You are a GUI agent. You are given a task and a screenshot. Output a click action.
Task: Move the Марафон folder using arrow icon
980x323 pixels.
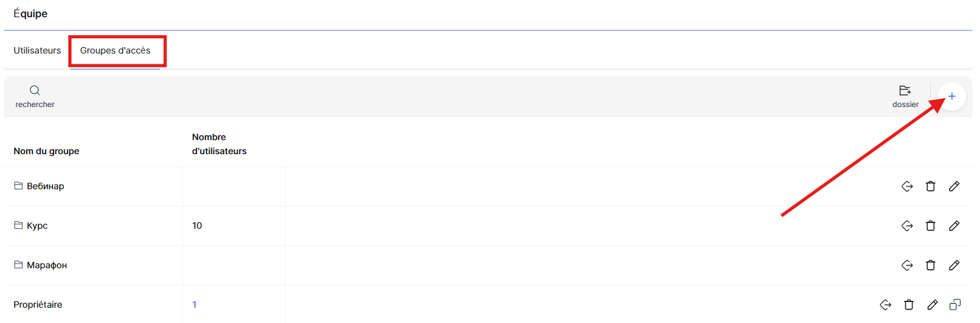pos(907,265)
